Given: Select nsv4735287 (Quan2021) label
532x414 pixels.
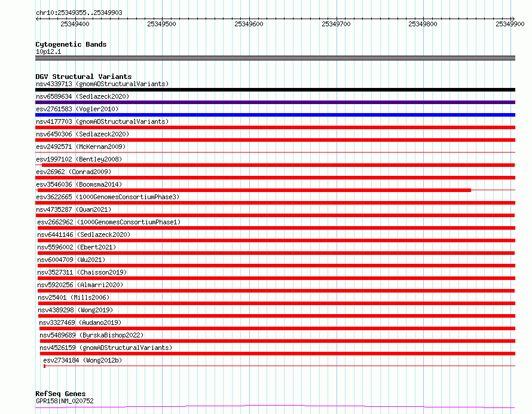Looking at the screenshot, I should [74, 209].
